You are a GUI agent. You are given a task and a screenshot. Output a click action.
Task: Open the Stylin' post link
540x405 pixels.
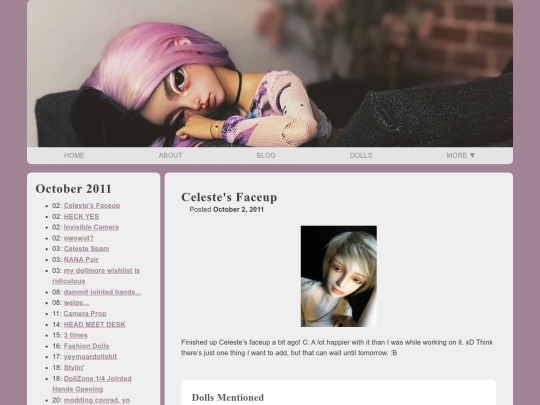[x=74, y=367]
